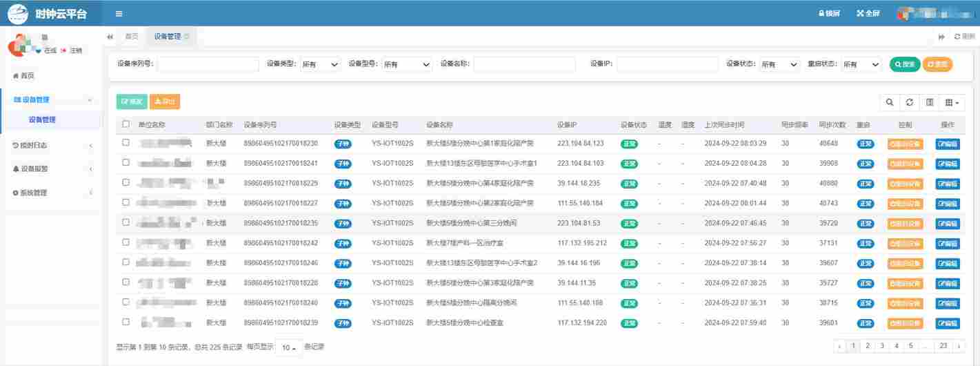This screenshot has height=366, width=980.
Task: Open the 设备类型 dropdown filter
Action: pyautogui.click(x=320, y=64)
